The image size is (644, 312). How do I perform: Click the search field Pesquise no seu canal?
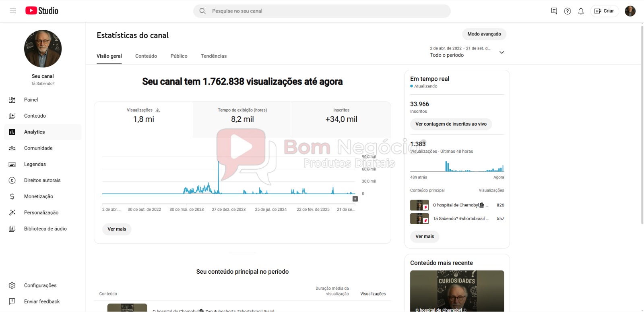pyautogui.click(x=322, y=11)
